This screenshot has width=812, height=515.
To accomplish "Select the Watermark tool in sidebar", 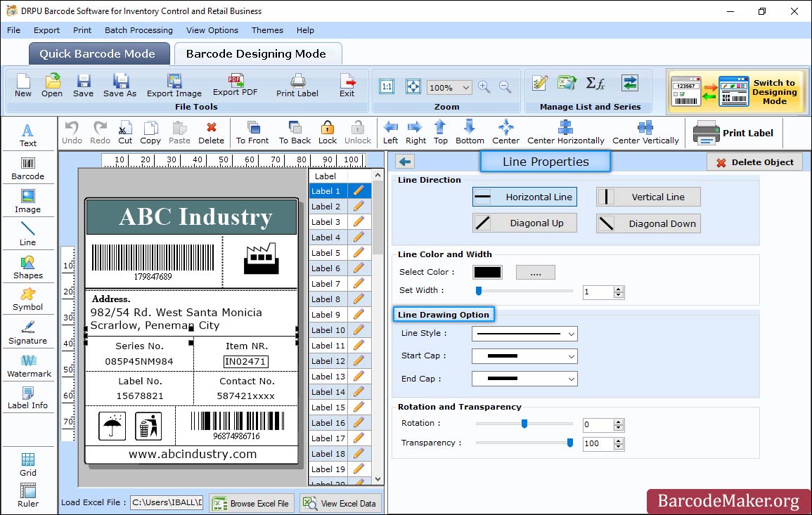I will click(29, 367).
